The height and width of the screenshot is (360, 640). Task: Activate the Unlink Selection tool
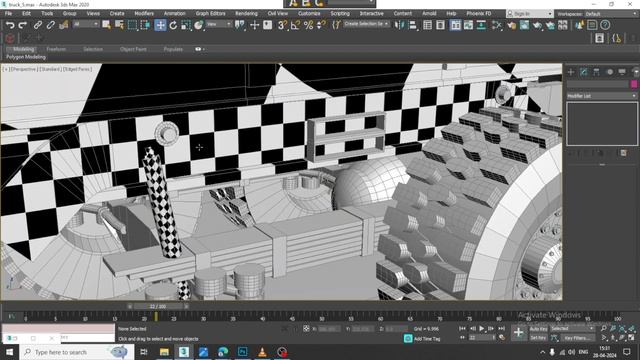click(51, 25)
